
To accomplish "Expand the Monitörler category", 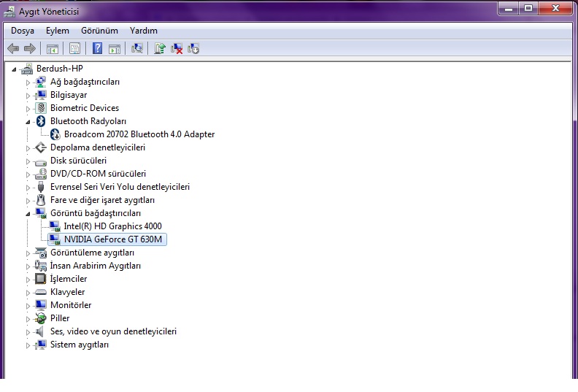I will pyautogui.click(x=28, y=306).
